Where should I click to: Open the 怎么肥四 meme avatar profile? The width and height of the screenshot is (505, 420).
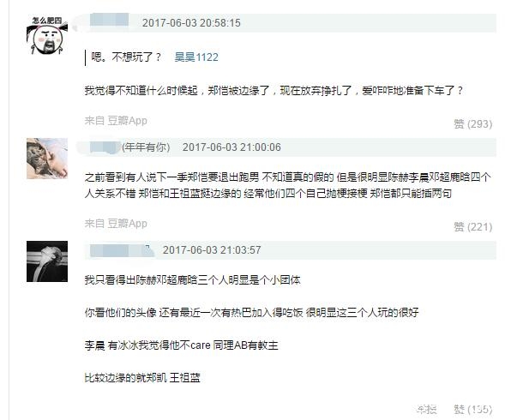(x=47, y=35)
